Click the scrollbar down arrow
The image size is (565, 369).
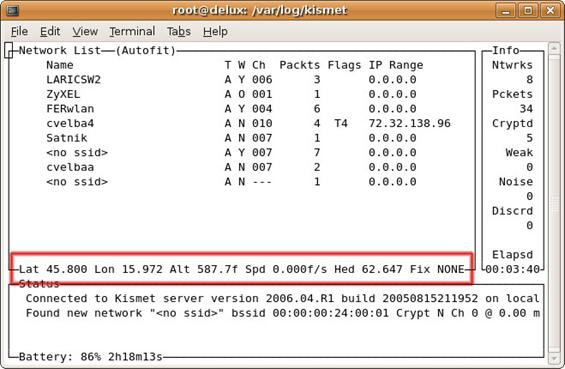(554, 358)
